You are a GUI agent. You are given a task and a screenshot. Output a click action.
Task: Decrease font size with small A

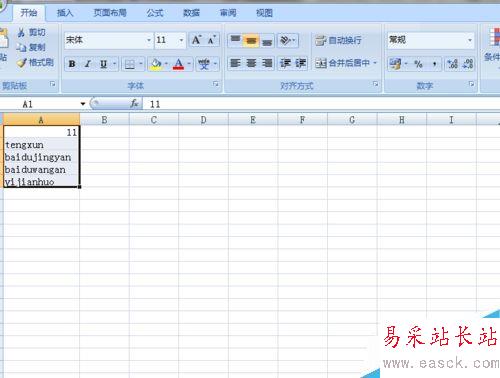211,40
